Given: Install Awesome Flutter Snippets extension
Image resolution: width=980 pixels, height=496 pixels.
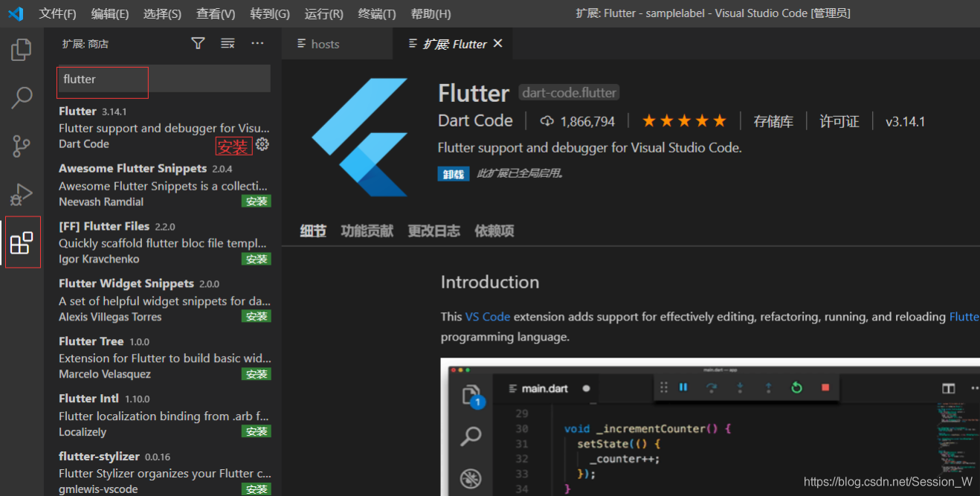Looking at the screenshot, I should [257, 202].
